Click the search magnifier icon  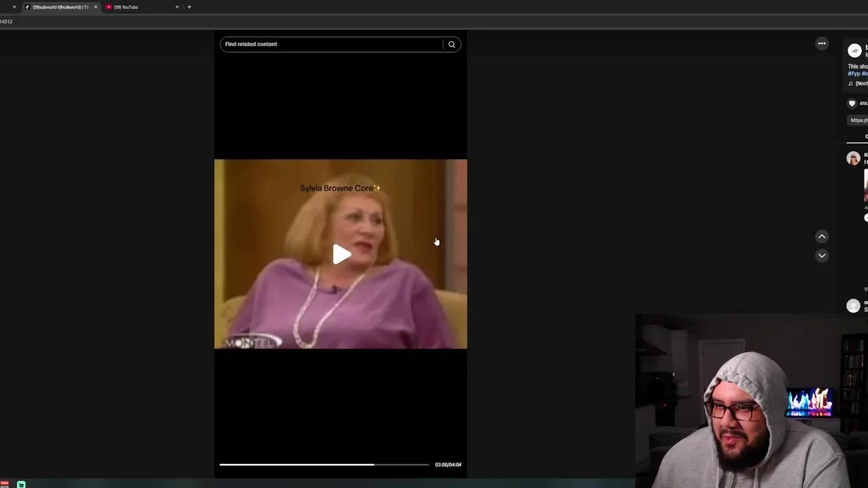coord(452,44)
